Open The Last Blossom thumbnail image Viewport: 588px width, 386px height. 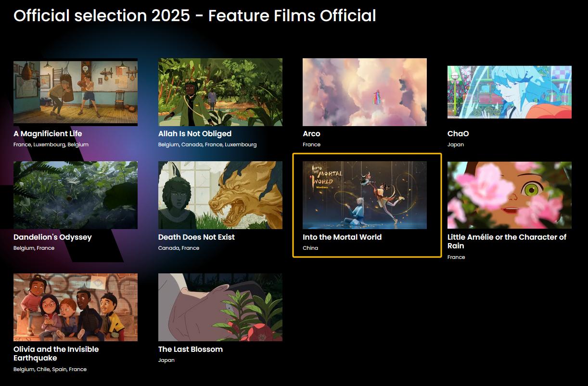(220, 307)
